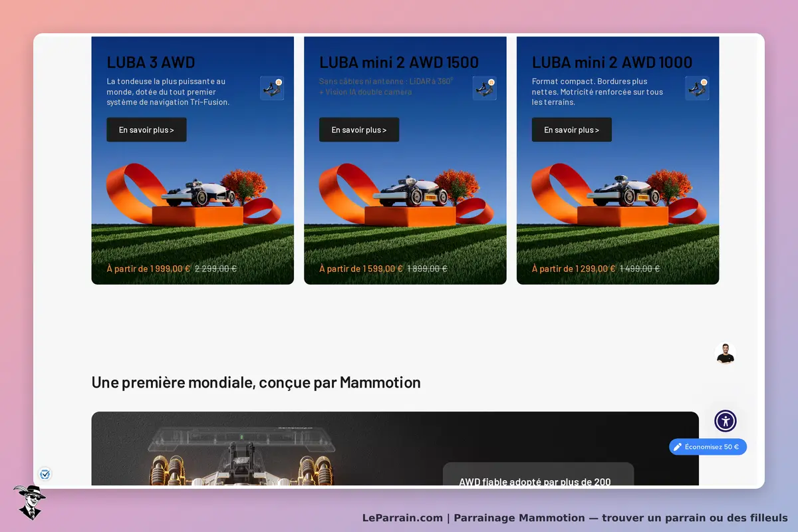Click the LUBA mini 2 AWD 1000 title
798x532 pixels.
[x=612, y=63]
